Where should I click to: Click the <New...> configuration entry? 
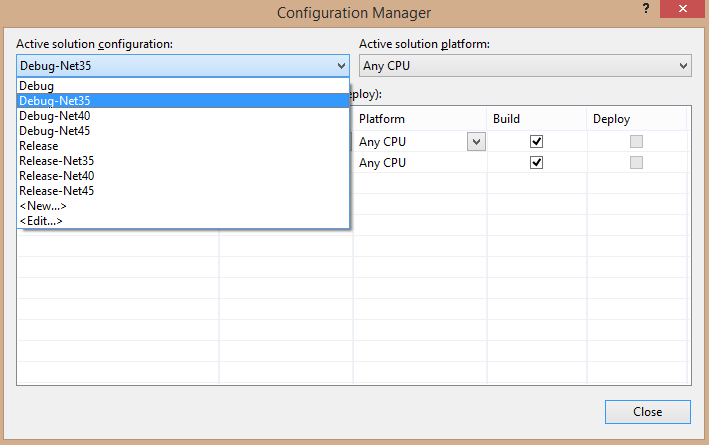pyautogui.click(x=43, y=206)
